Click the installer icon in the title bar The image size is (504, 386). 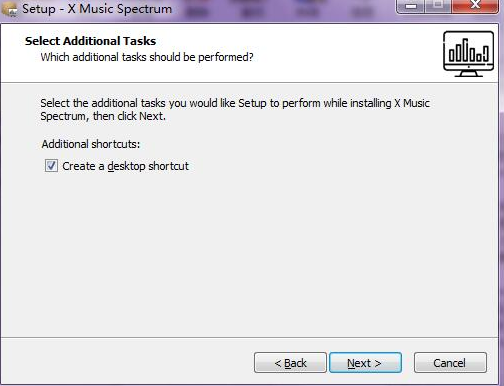(10, 10)
